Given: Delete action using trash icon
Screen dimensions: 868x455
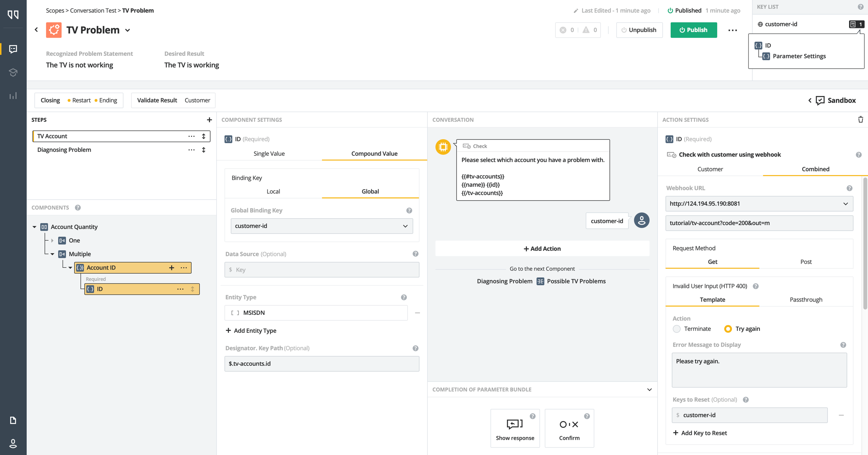Looking at the screenshot, I should pos(860,120).
